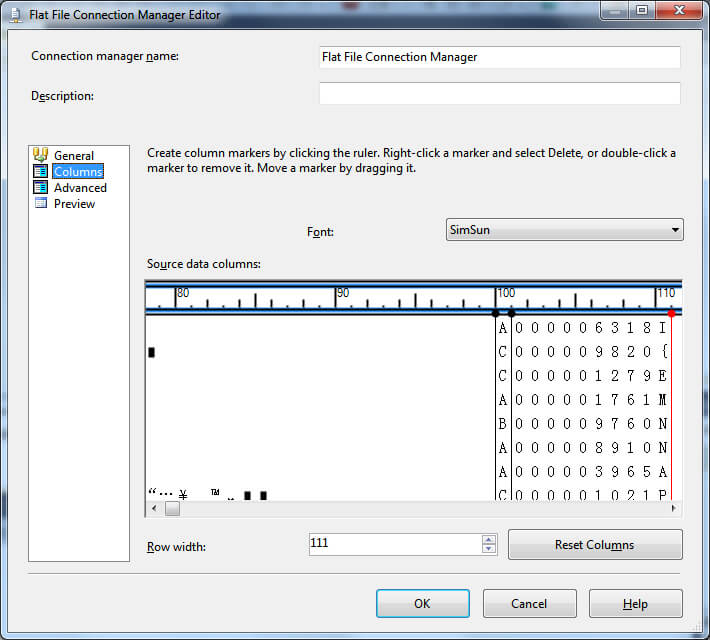710x640 pixels.
Task: Click the Columns page icon
Action: (x=40, y=171)
